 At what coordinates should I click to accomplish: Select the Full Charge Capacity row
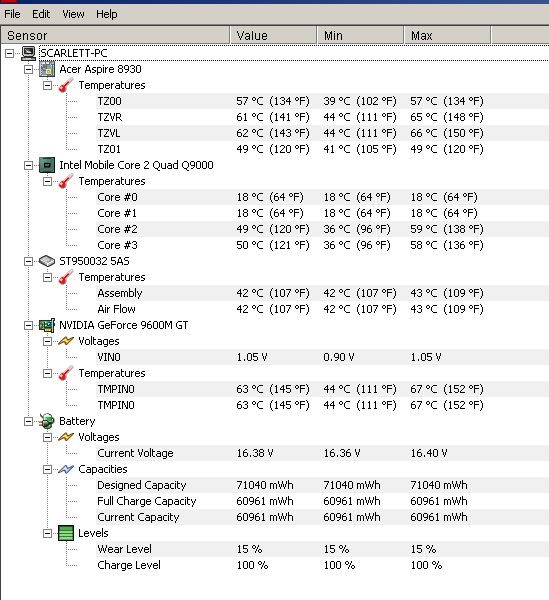tap(322, 501)
